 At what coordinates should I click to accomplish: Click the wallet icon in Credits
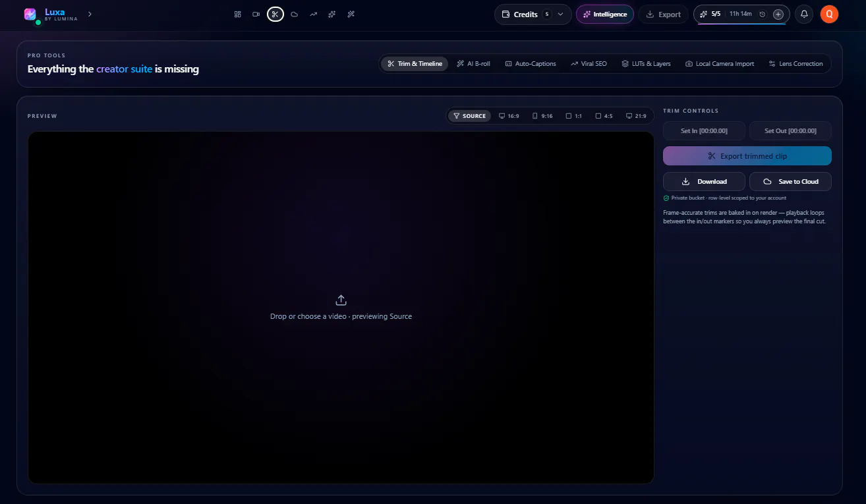[505, 14]
